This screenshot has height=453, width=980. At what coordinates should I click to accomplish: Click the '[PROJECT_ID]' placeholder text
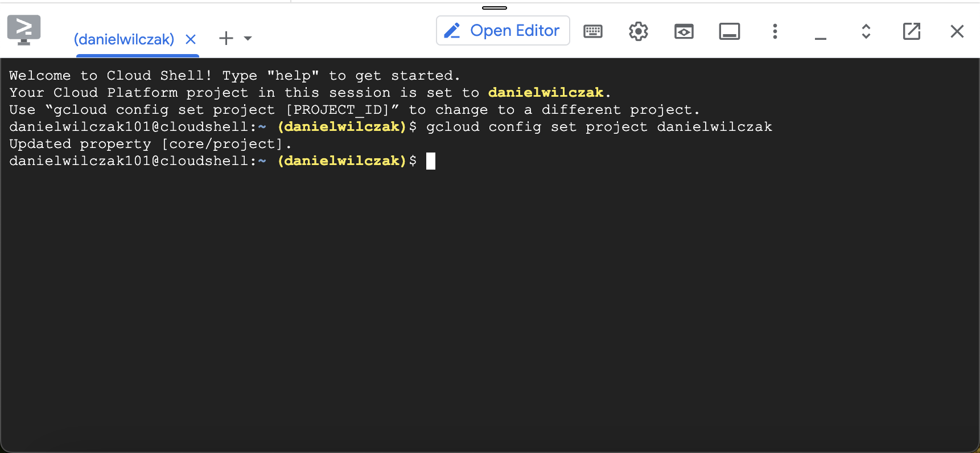tap(337, 109)
